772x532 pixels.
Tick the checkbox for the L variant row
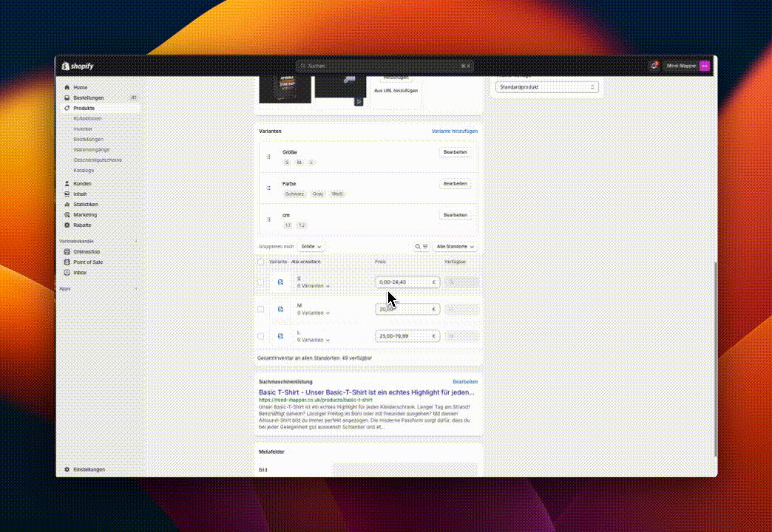261,336
